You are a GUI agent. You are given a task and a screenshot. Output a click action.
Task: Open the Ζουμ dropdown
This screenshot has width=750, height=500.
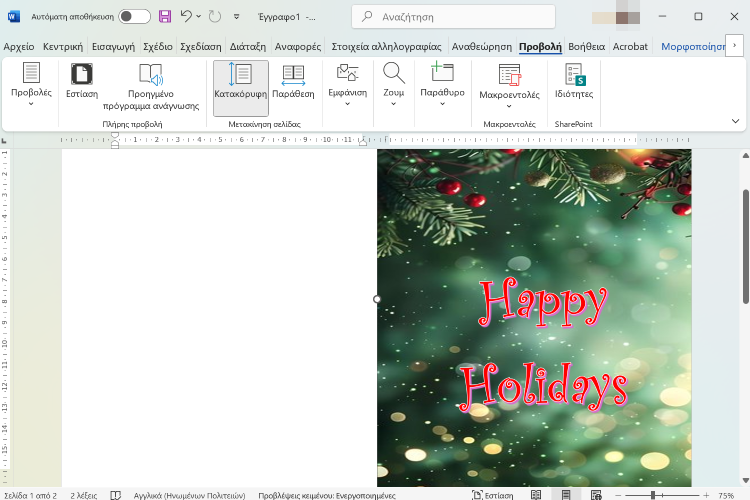click(x=394, y=85)
